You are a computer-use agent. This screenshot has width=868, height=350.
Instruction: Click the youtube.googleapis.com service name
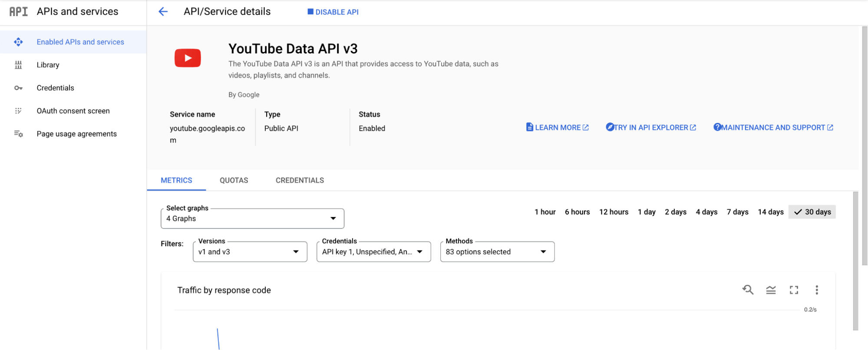(208, 134)
